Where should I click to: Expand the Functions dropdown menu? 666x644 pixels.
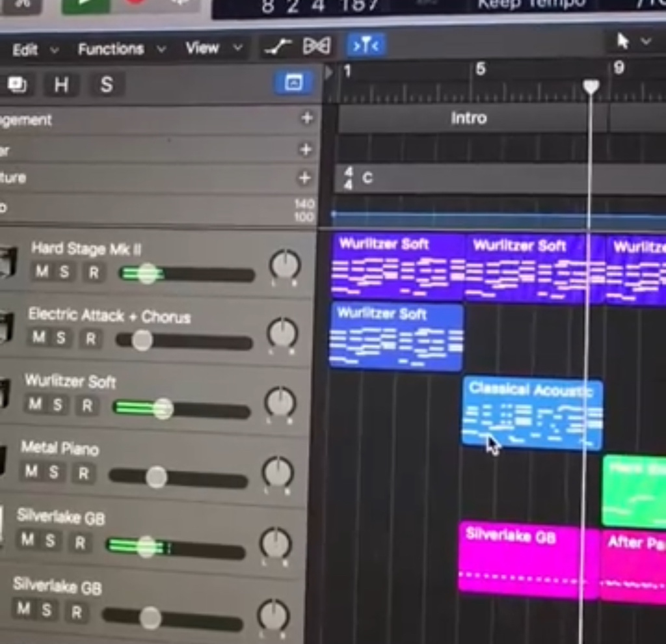(x=120, y=49)
